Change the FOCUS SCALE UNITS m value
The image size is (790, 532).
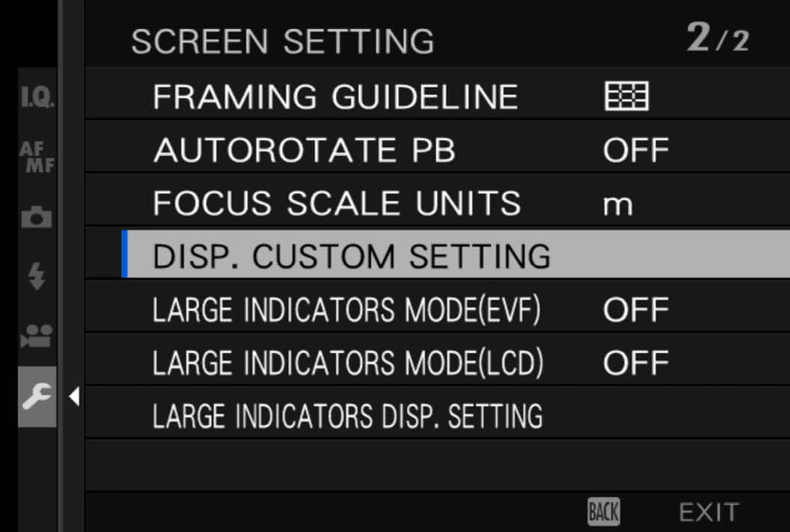[x=618, y=206]
